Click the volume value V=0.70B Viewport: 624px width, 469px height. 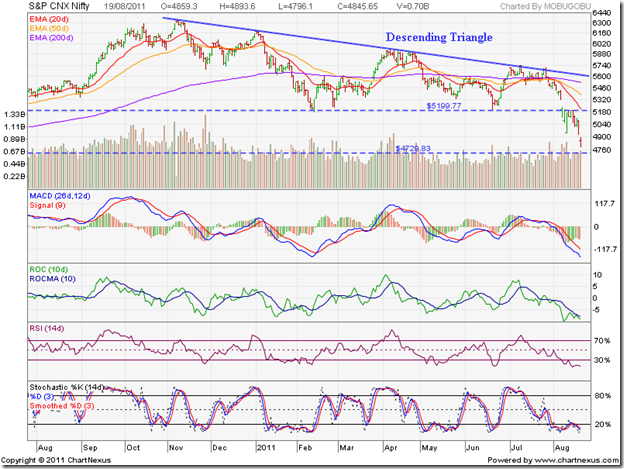(413, 6)
